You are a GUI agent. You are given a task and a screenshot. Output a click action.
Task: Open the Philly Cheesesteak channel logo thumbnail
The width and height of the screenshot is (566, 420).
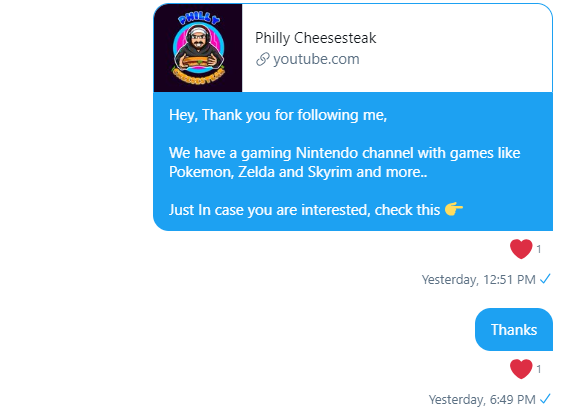click(198, 48)
